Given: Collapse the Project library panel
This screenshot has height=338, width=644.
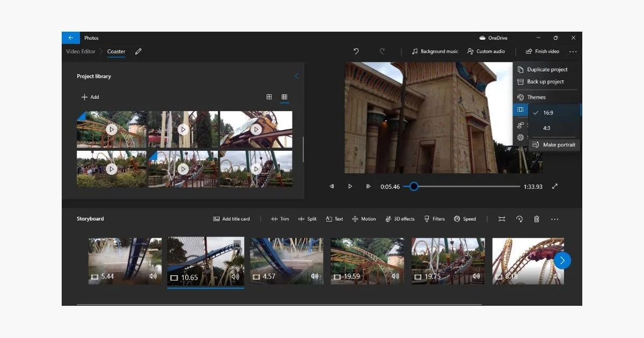Looking at the screenshot, I should (297, 76).
